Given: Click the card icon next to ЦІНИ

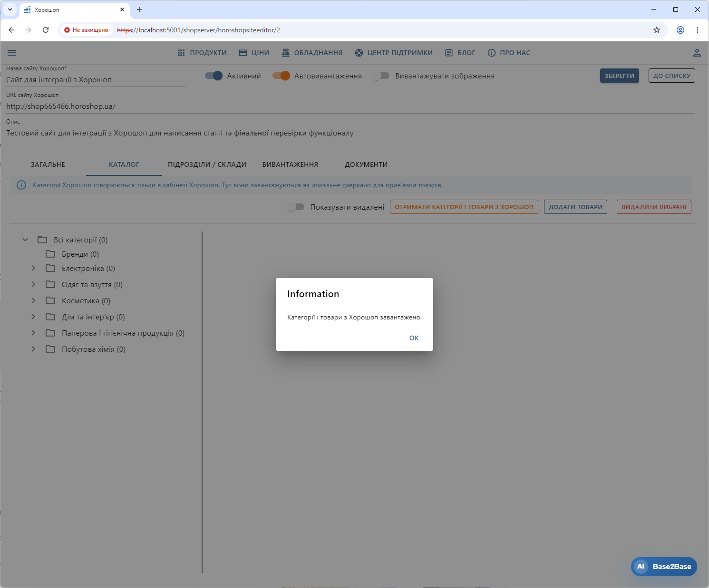Looking at the screenshot, I should (x=243, y=53).
